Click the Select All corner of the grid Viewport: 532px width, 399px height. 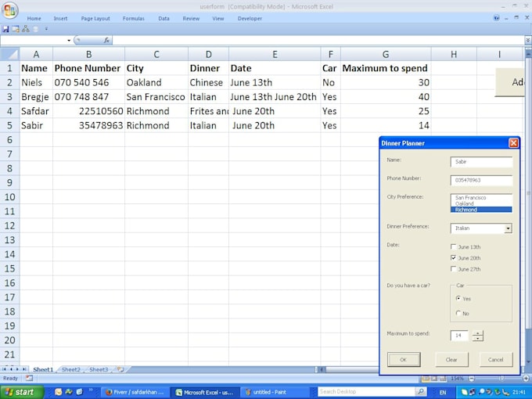[9, 54]
